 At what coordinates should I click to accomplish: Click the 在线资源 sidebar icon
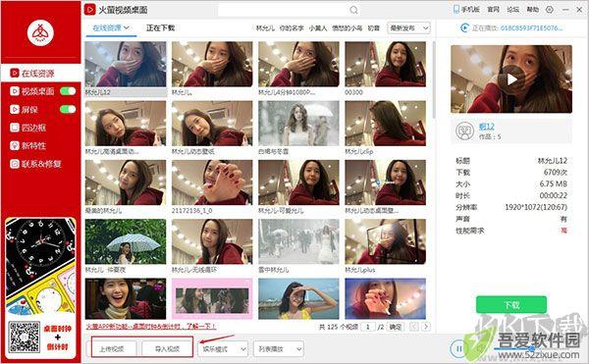[15, 74]
